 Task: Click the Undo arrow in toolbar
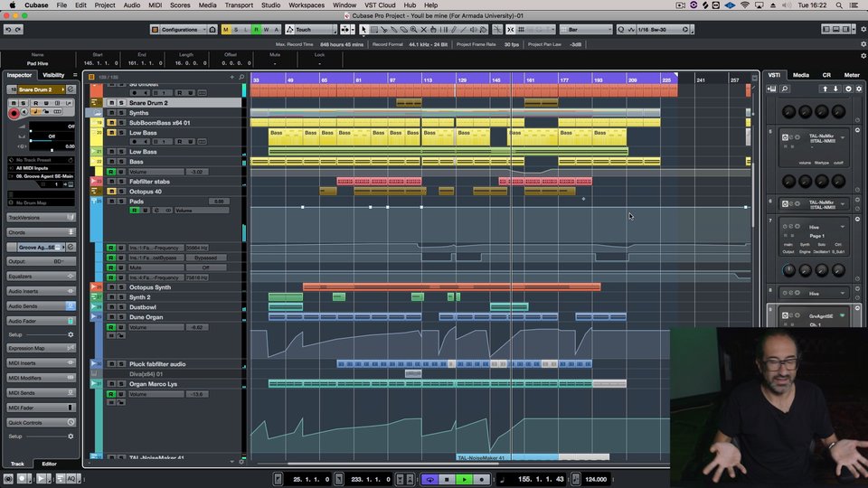tap(8, 29)
